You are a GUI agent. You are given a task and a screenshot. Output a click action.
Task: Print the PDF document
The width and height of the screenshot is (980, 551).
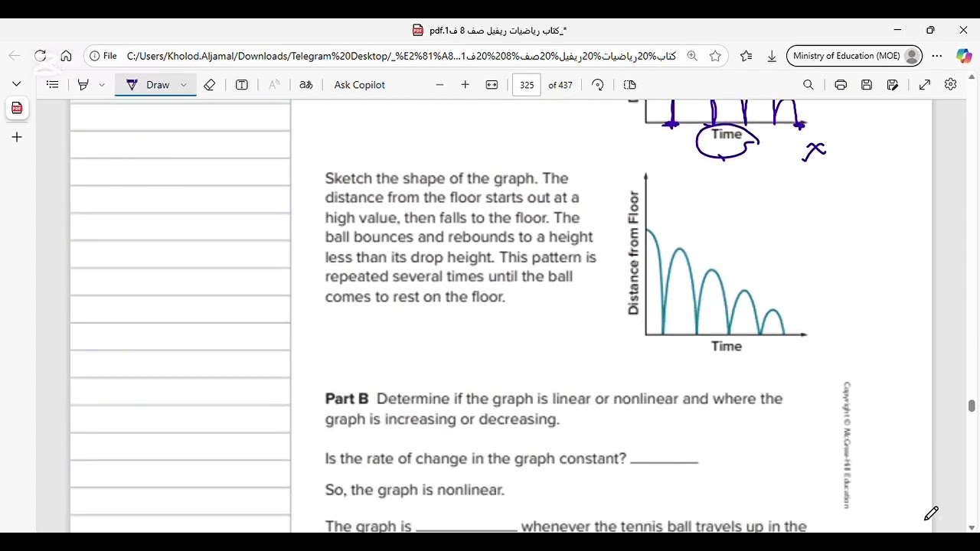pos(841,85)
